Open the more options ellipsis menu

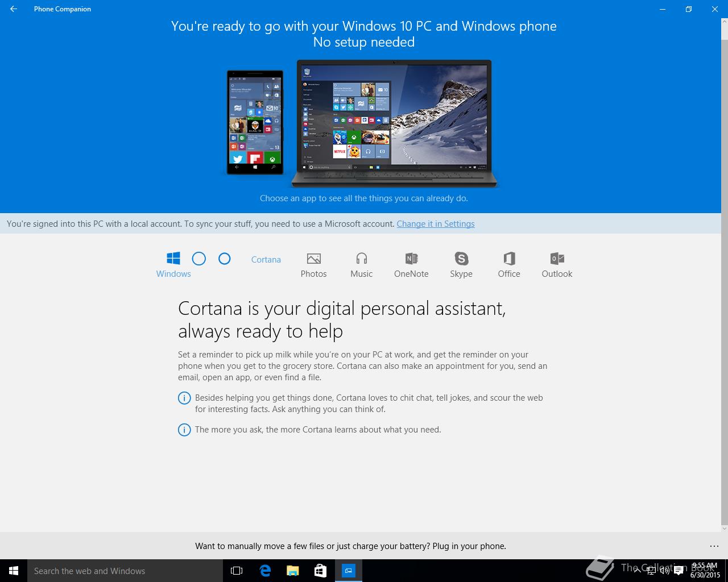click(714, 546)
